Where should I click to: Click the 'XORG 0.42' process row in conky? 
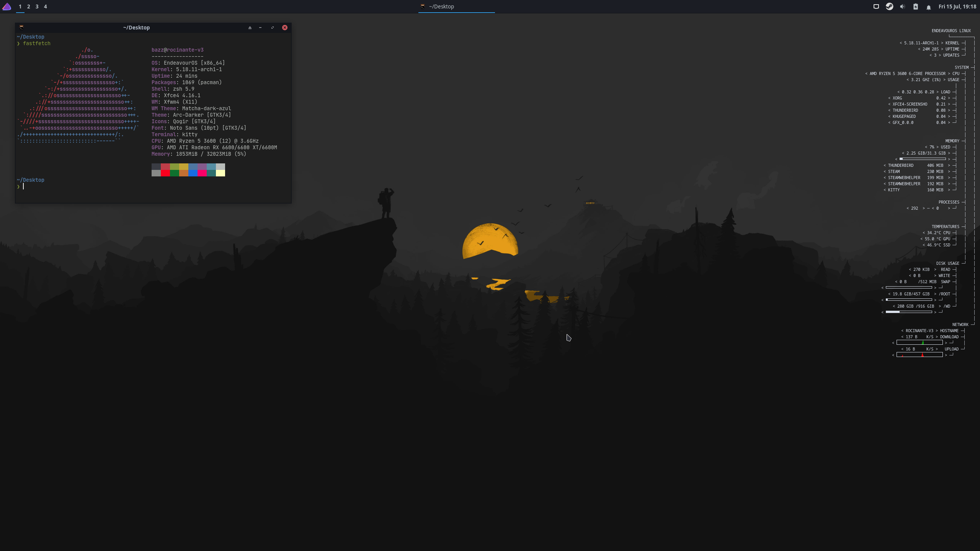(919, 98)
